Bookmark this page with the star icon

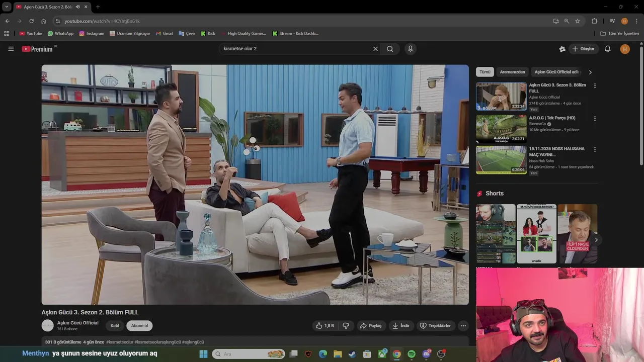[x=578, y=21]
